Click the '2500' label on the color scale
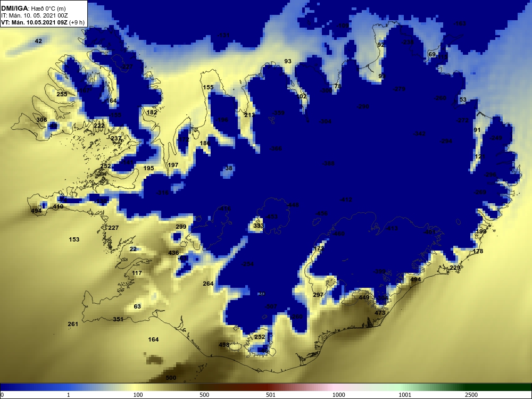Image resolution: width=532 pixels, height=399 pixels. point(471,395)
